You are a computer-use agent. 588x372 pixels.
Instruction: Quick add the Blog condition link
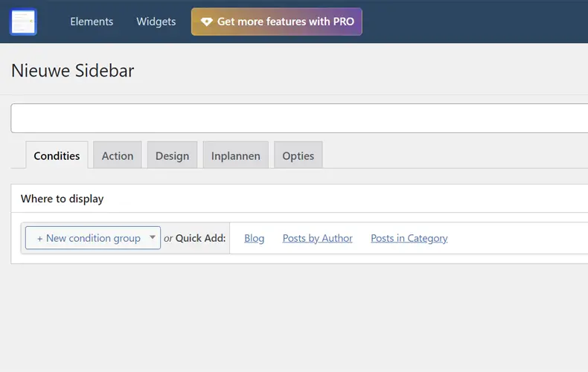[255, 238]
